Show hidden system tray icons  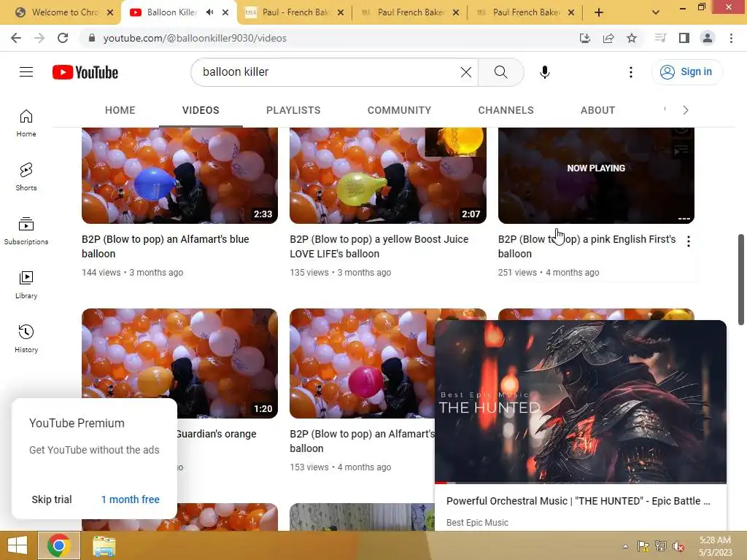pyautogui.click(x=625, y=546)
